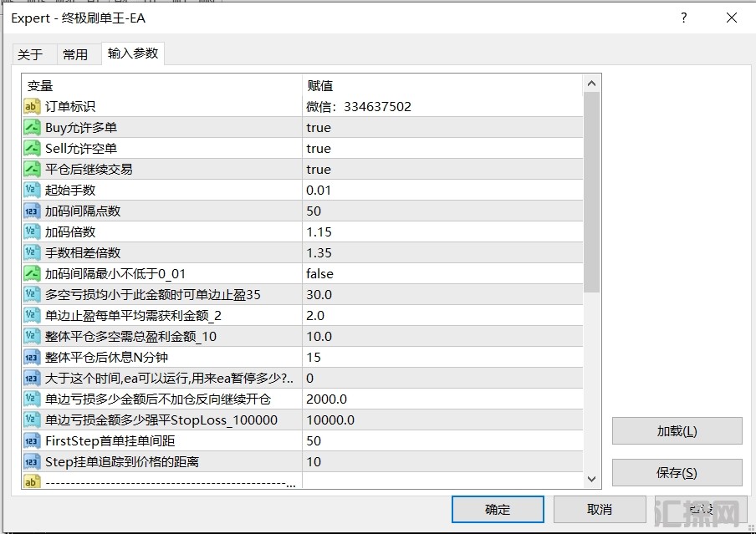Select the 1.35 value of 手数相差倍数
756x534 pixels.
pyautogui.click(x=442, y=252)
